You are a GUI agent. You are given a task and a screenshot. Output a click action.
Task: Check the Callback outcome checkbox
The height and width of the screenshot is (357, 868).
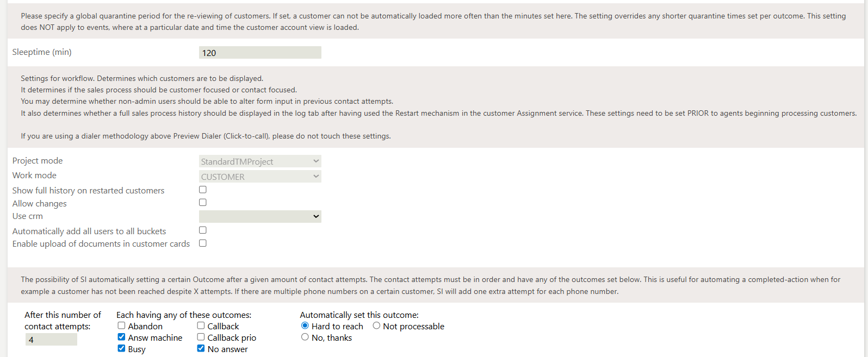[x=201, y=325]
